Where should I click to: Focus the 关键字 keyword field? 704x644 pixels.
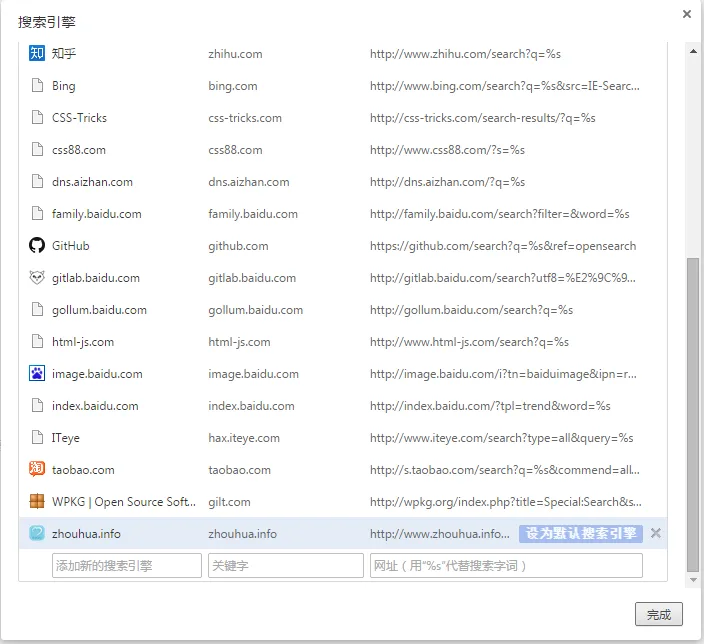pos(286,565)
